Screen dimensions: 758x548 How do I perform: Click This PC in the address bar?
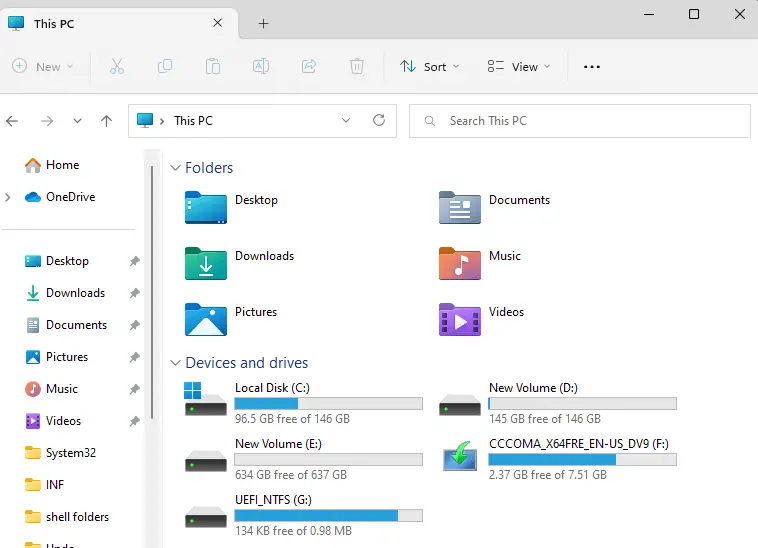pos(193,121)
